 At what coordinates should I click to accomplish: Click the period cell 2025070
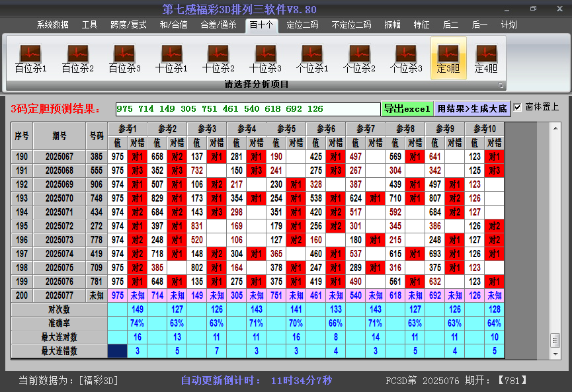[60, 198]
